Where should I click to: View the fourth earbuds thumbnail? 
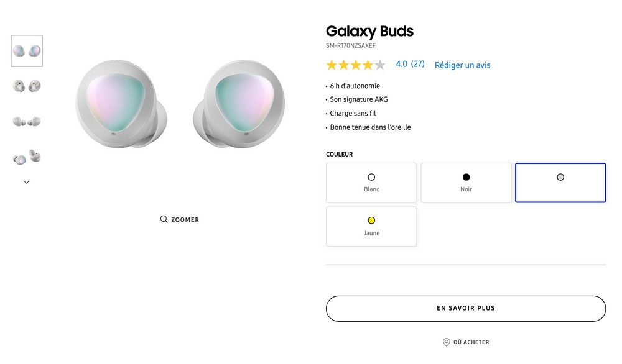click(27, 157)
